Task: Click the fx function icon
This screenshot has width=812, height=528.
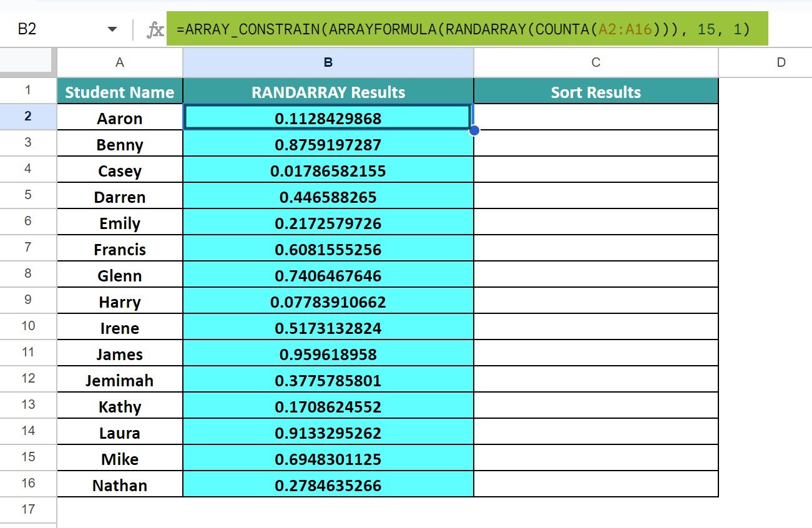Action: click(x=155, y=29)
